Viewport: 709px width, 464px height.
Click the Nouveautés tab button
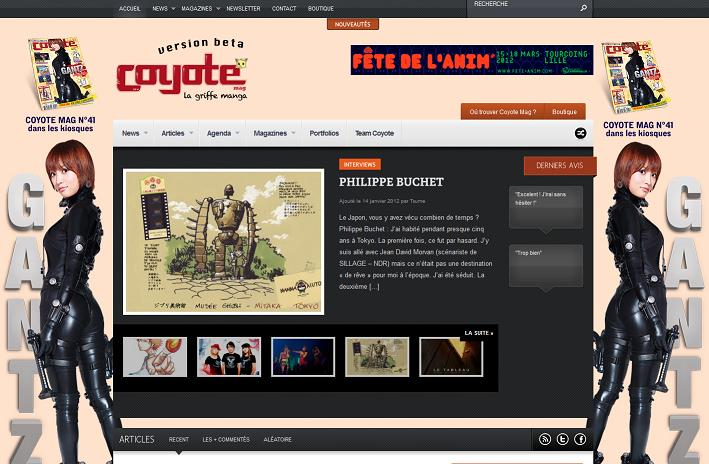(x=353, y=24)
